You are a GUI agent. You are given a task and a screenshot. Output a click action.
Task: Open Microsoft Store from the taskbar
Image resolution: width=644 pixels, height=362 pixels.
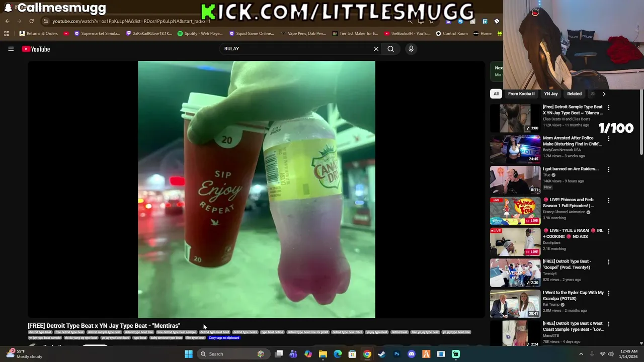pos(352,354)
